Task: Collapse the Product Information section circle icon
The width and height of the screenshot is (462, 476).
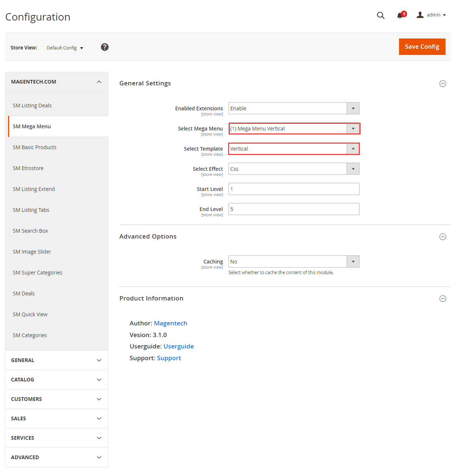Action: click(443, 299)
